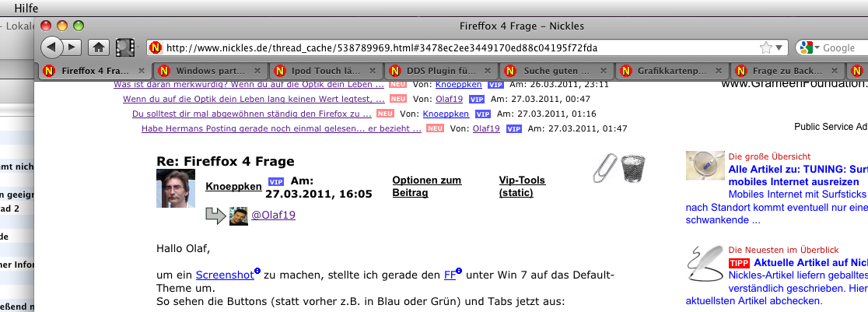Open the @Olaf19 link

pos(274,215)
